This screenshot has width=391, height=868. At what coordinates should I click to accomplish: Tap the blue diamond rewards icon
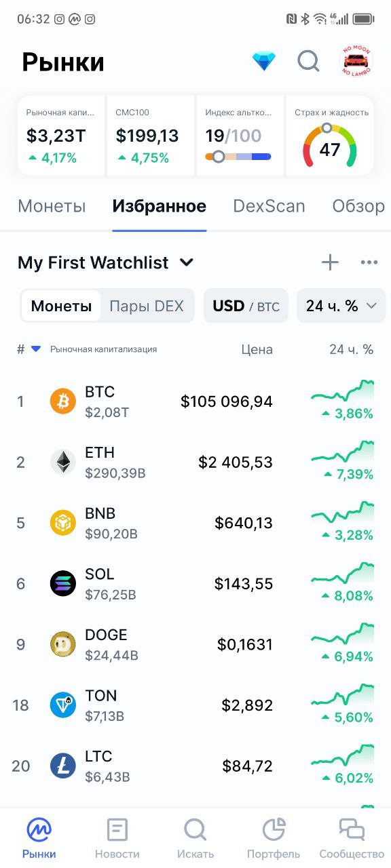264,62
